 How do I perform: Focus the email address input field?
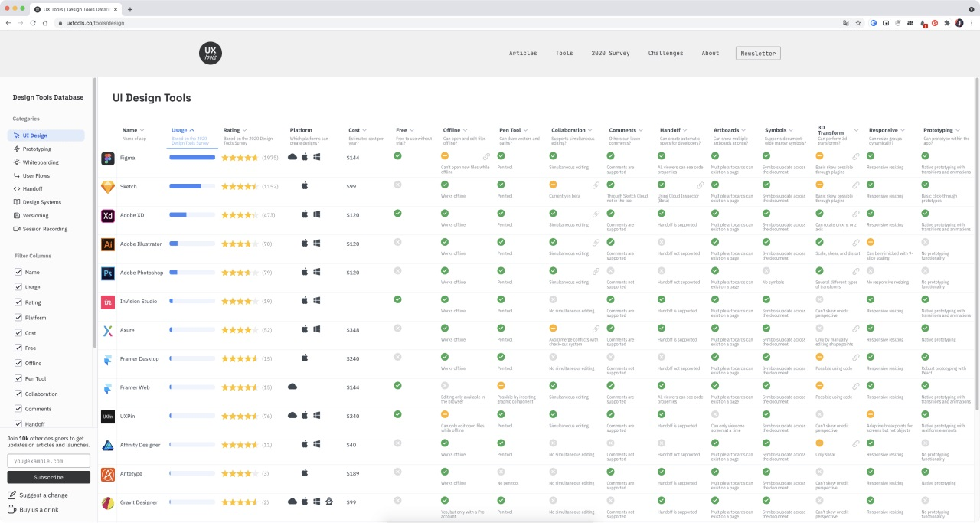point(49,461)
